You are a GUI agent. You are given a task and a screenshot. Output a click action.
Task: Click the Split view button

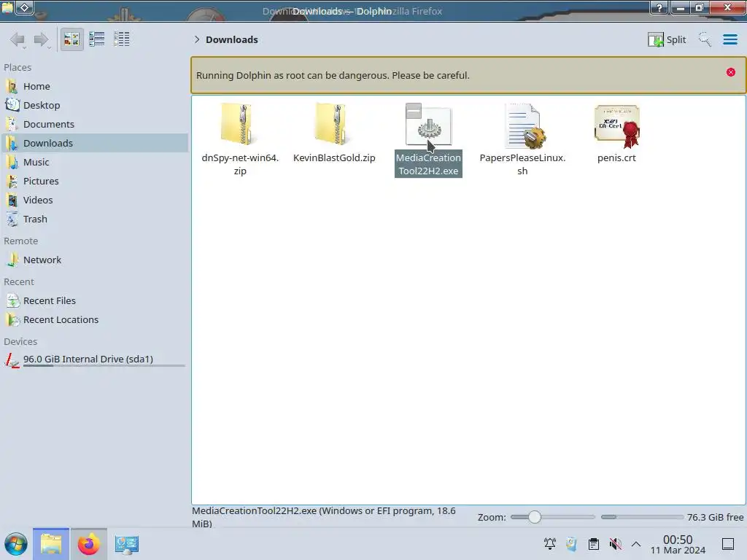pyautogui.click(x=667, y=39)
